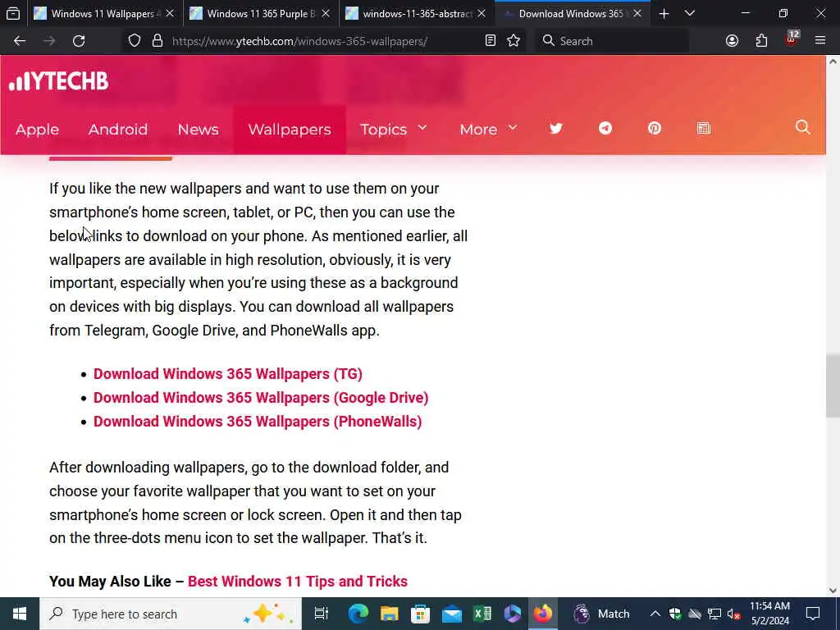Open the Android nav menu item
The height and width of the screenshot is (630, 840).
coord(118,130)
